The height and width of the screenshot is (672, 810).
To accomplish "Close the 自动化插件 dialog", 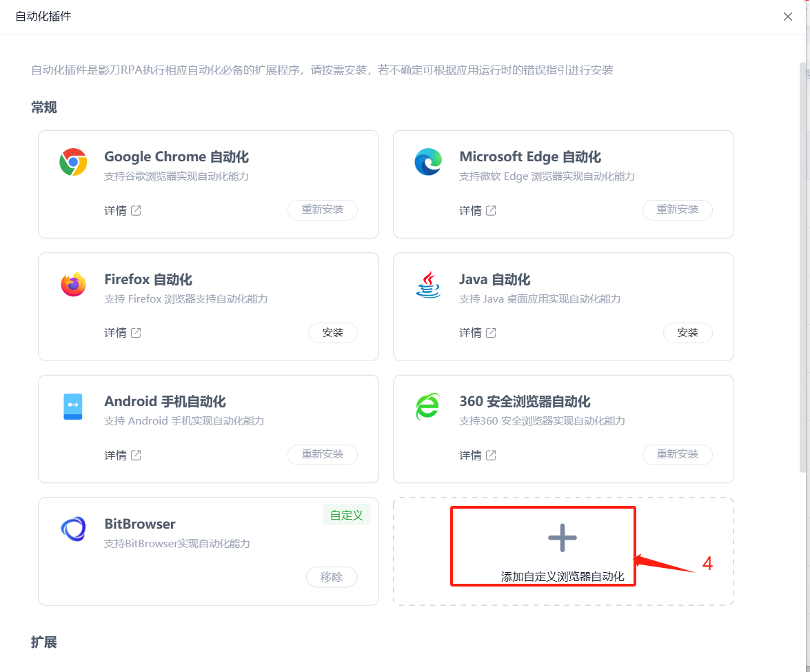I will 787,17.
